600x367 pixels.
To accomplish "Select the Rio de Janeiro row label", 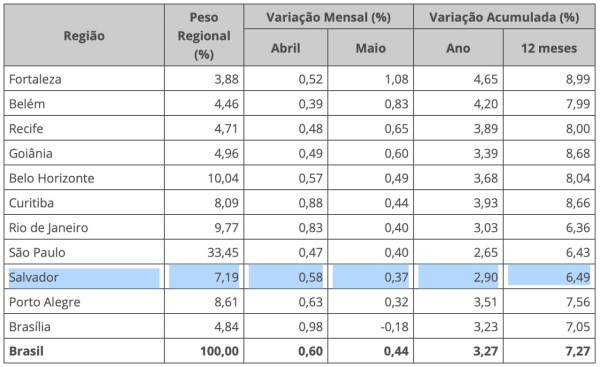I will (49, 228).
